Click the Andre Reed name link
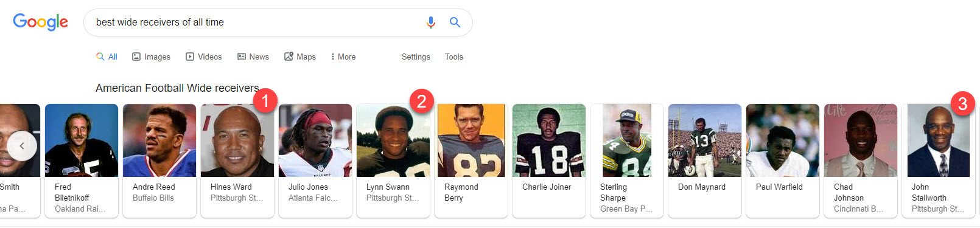Image resolution: width=980 pixels, height=228 pixels. pyautogui.click(x=153, y=187)
